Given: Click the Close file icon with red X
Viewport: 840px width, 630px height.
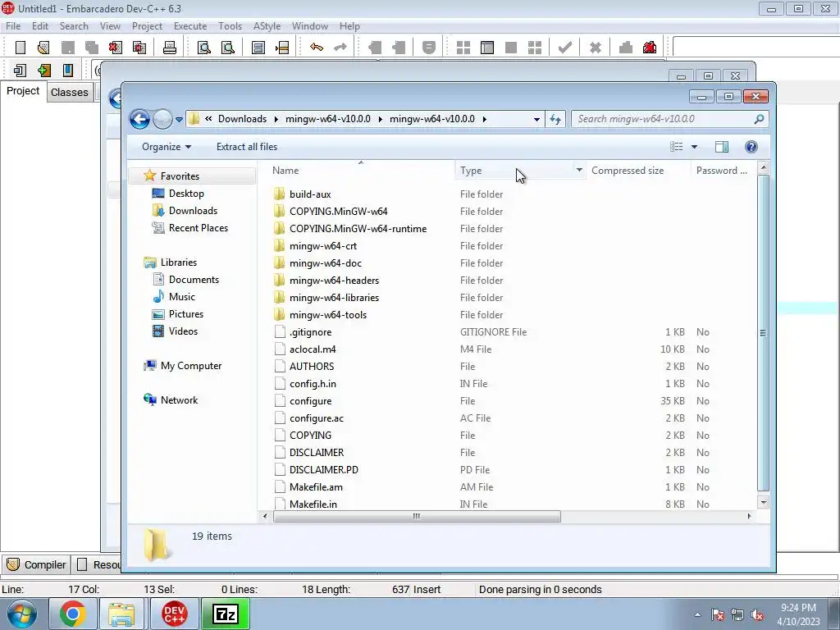Looking at the screenshot, I should click(115, 47).
